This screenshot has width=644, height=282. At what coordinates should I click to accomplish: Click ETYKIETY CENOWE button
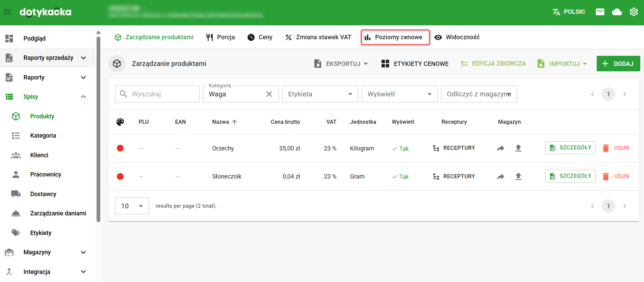(x=415, y=64)
